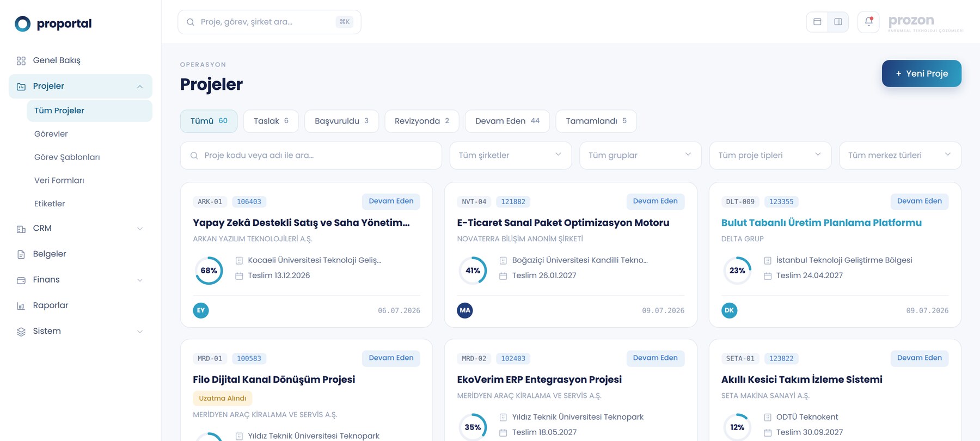
Task: Open EkoVerim ERP Entegrasyon Projesi
Action: (x=539, y=379)
